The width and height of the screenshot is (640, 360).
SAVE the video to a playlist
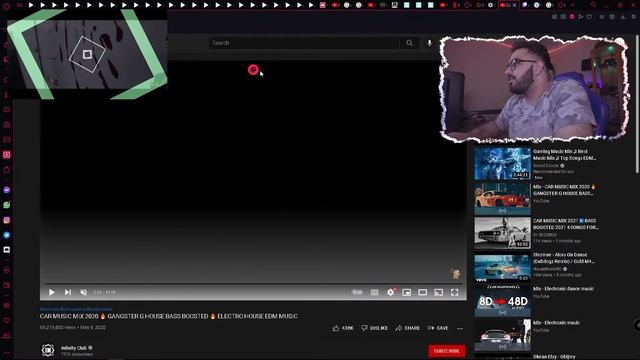(438, 328)
